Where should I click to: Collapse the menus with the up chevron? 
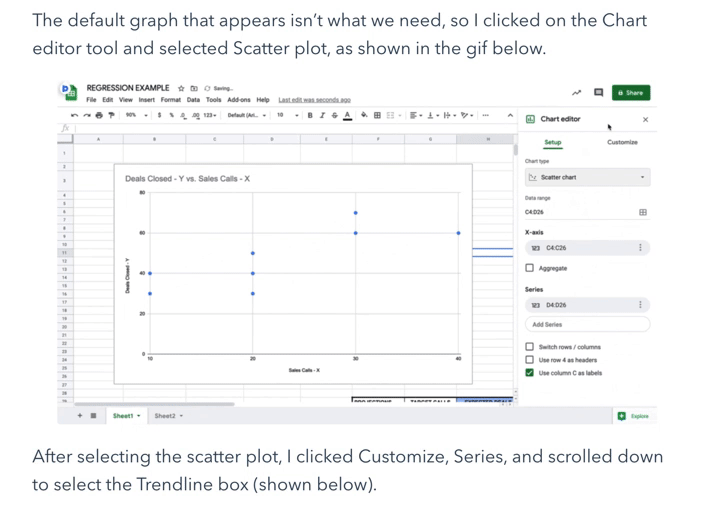point(510,116)
